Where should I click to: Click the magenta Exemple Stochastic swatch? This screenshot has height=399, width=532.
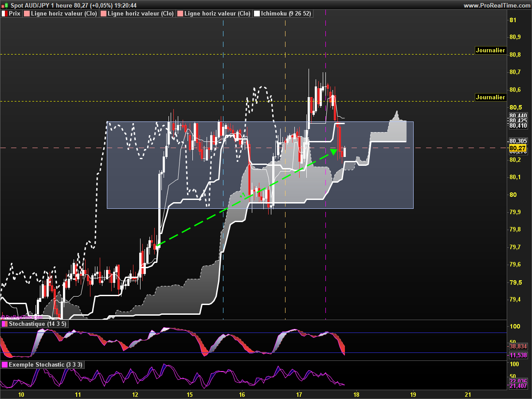(x=4, y=364)
